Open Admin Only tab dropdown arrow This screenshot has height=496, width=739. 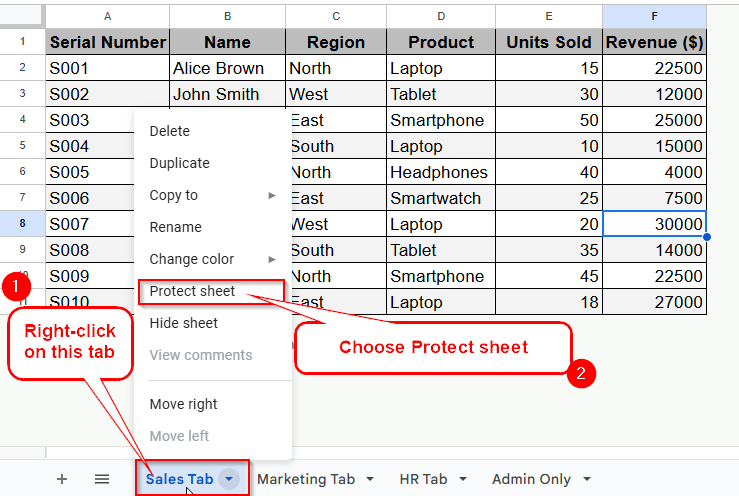coord(587,479)
